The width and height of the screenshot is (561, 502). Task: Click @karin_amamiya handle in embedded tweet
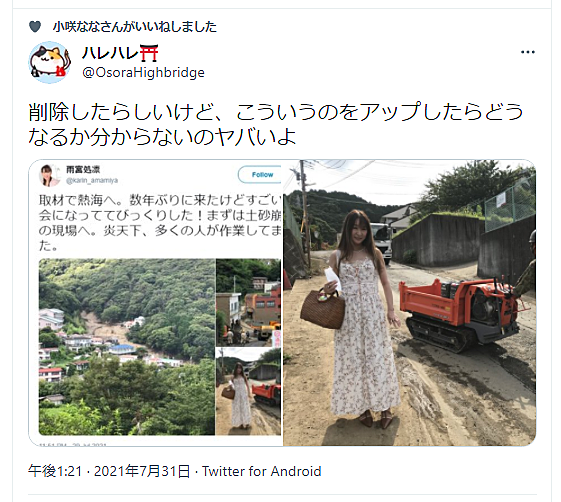point(92,180)
